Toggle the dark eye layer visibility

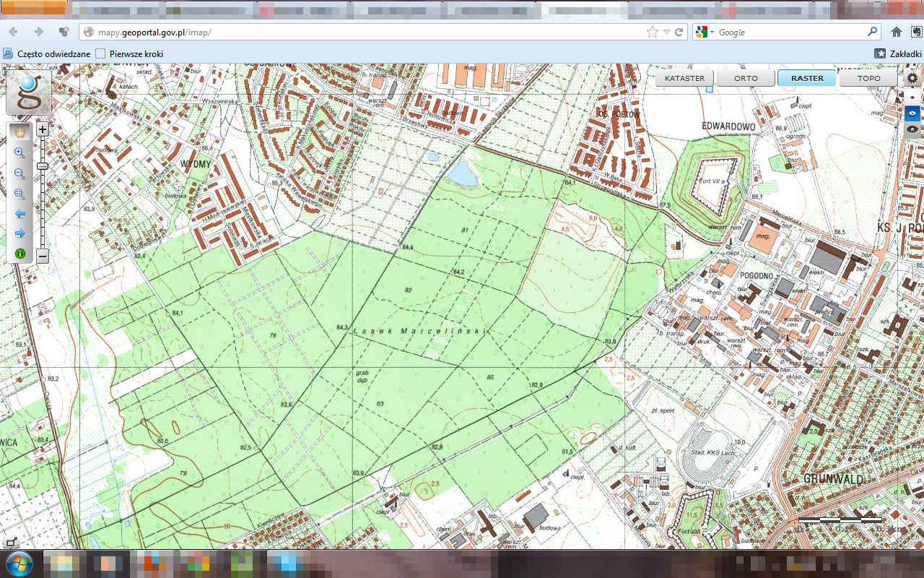click(x=912, y=129)
